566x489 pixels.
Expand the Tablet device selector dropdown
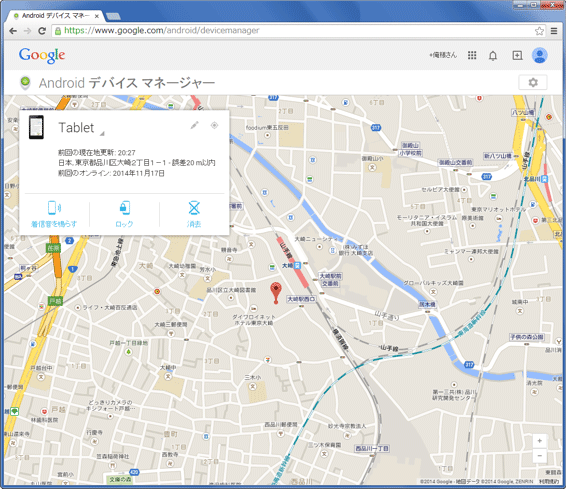tap(102, 134)
